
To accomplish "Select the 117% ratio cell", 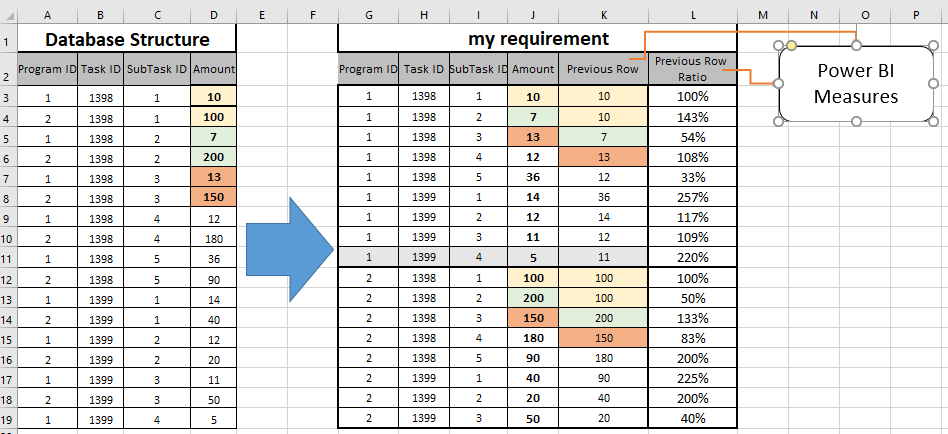I will [x=693, y=217].
